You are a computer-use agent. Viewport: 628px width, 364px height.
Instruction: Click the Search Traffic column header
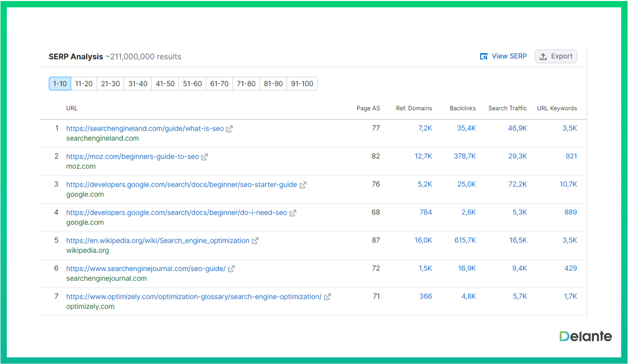coord(508,108)
